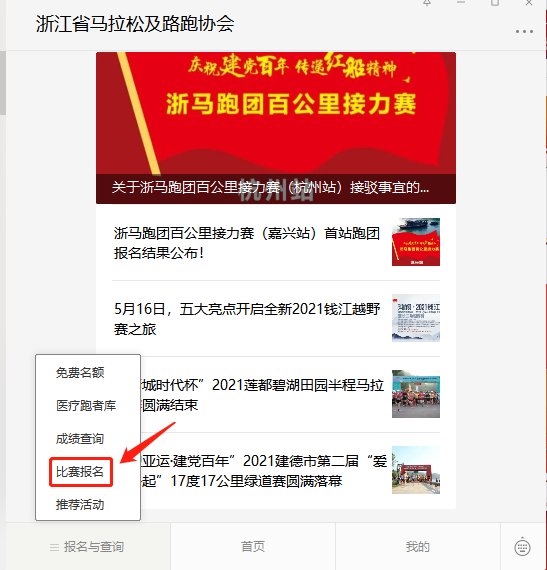Collapse the 报名与查询 bottom menu

(87, 547)
